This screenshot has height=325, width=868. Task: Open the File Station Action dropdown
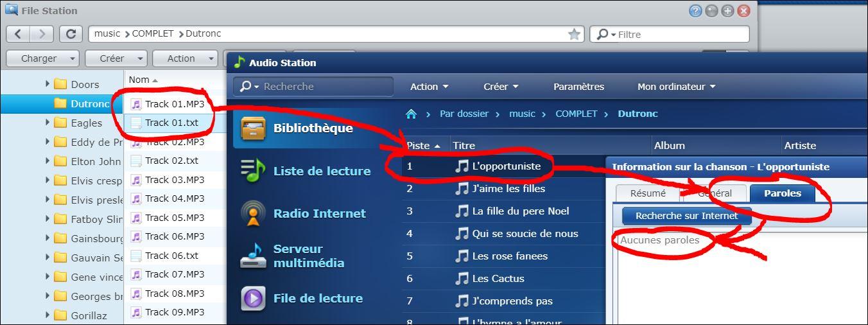185,58
